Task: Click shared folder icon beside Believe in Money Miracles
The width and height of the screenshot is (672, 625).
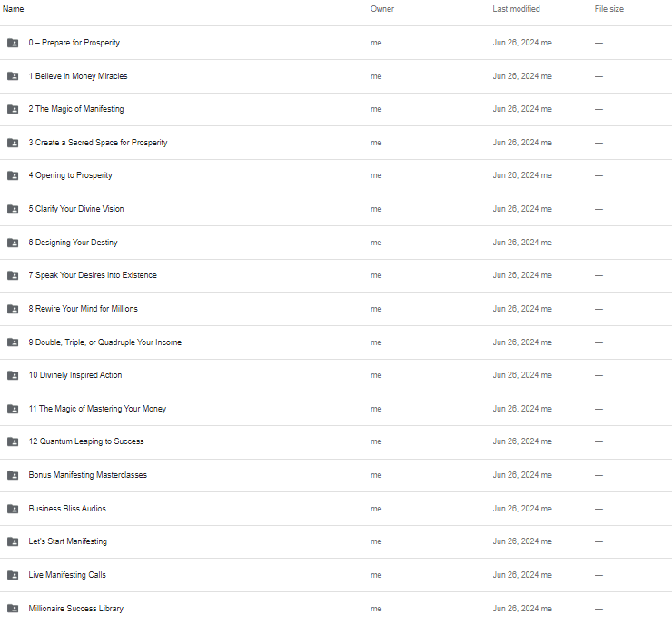Action: point(13,76)
